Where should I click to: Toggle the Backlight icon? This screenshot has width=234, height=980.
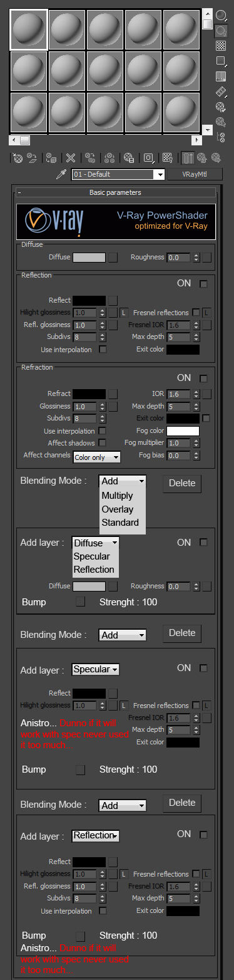click(x=221, y=29)
